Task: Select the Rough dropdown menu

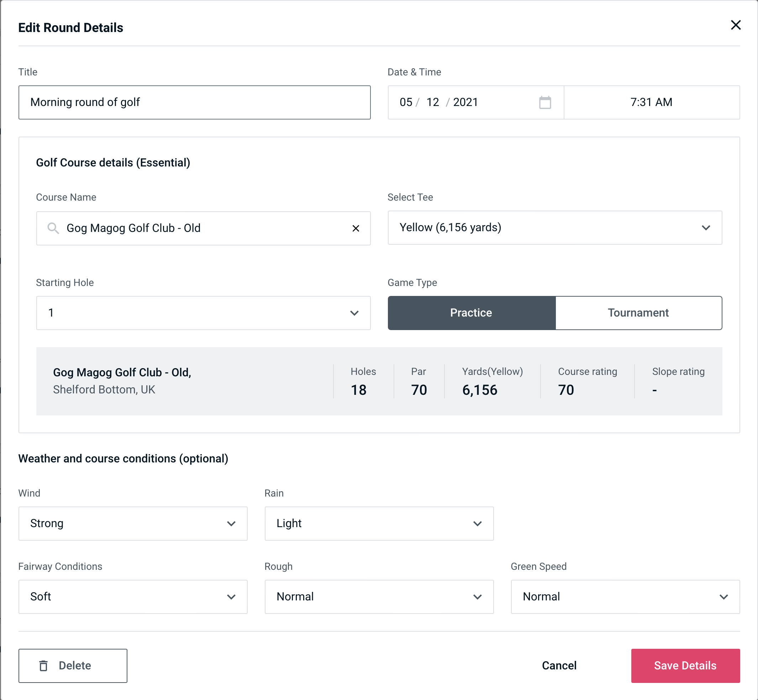Action: [380, 596]
